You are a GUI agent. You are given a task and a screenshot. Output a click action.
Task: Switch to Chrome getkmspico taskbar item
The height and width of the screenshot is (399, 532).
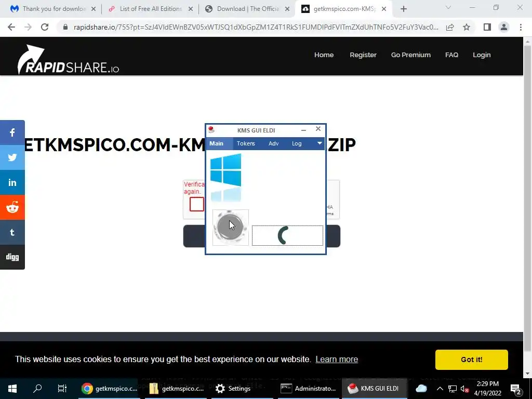pyautogui.click(x=109, y=389)
